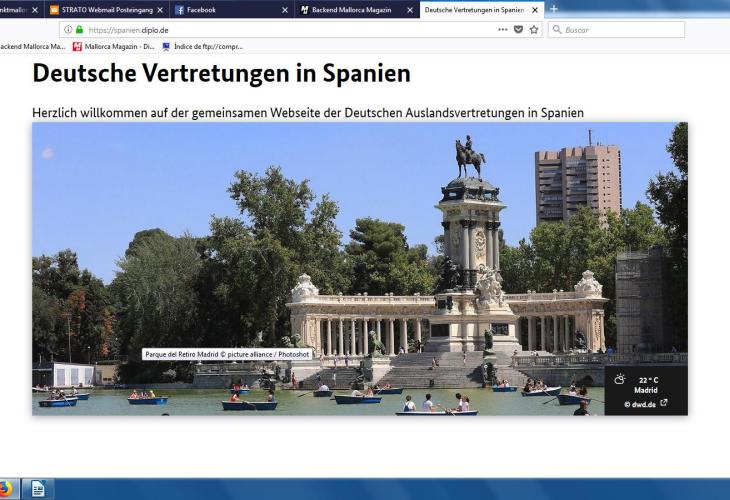Open Mallorca Magazin bookmark in bookmarks bar

pos(113,46)
